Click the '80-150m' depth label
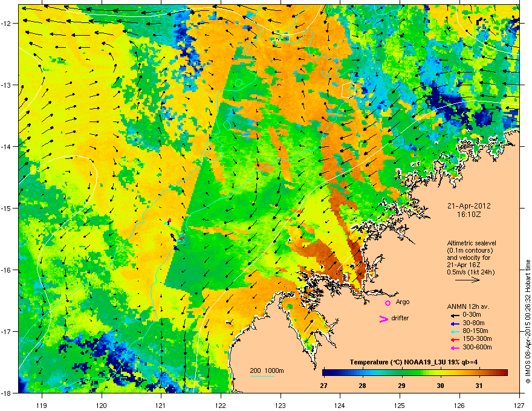 tap(475, 331)
